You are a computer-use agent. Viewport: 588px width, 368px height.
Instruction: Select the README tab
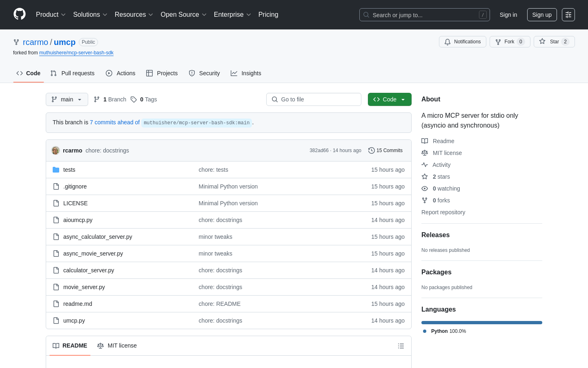pos(70,346)
